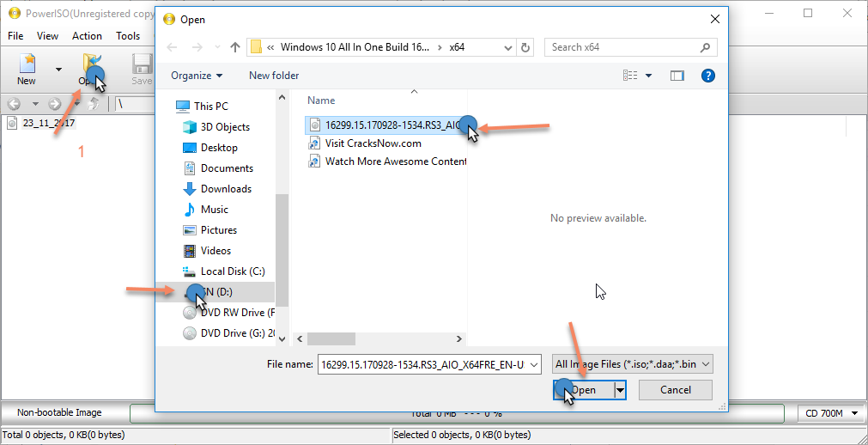Image resolution: width=868 pixels, height=445 pixels.
Task: Refresh the x64 folder view
Action: [526, 47]
